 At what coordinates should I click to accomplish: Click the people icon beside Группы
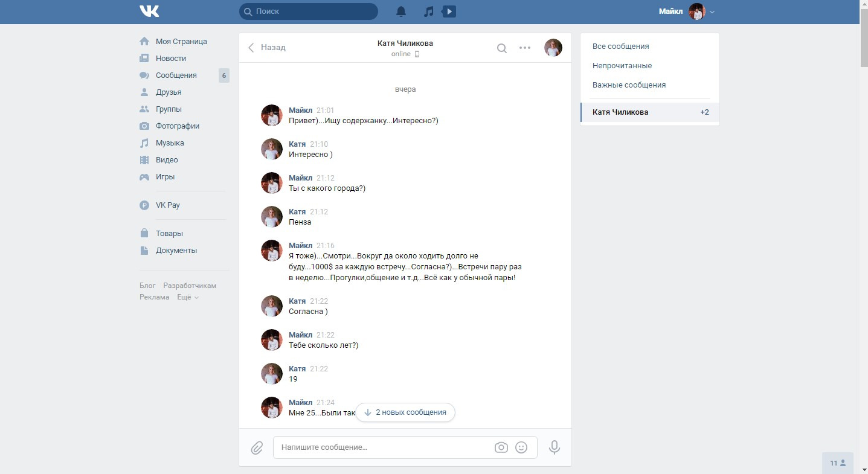pyautogui.click(x=144, y=109)
